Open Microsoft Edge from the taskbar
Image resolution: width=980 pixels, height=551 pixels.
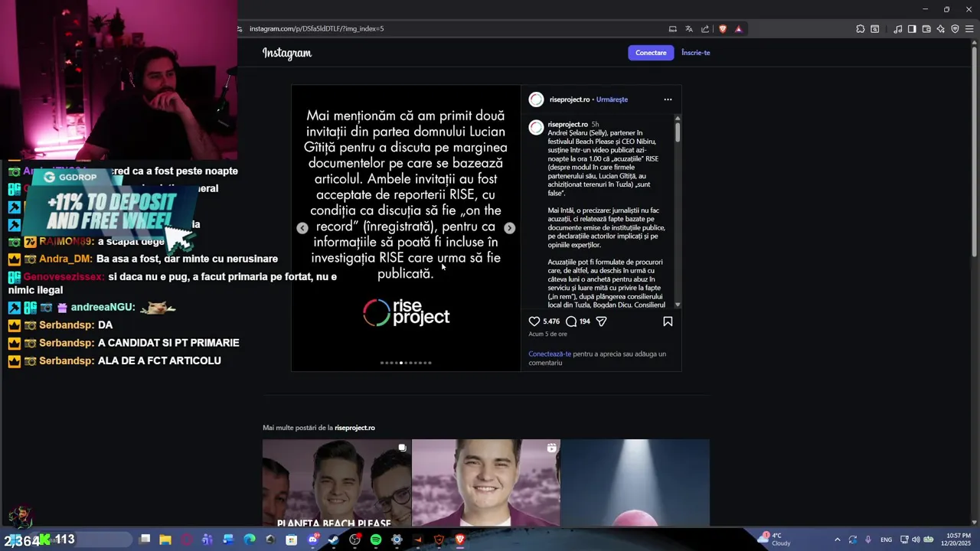click(250, 540)
